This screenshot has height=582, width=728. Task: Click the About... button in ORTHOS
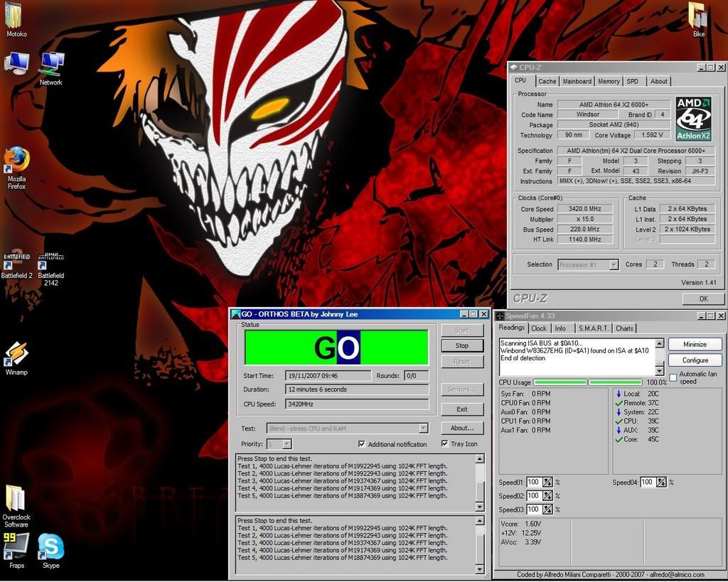462,428
